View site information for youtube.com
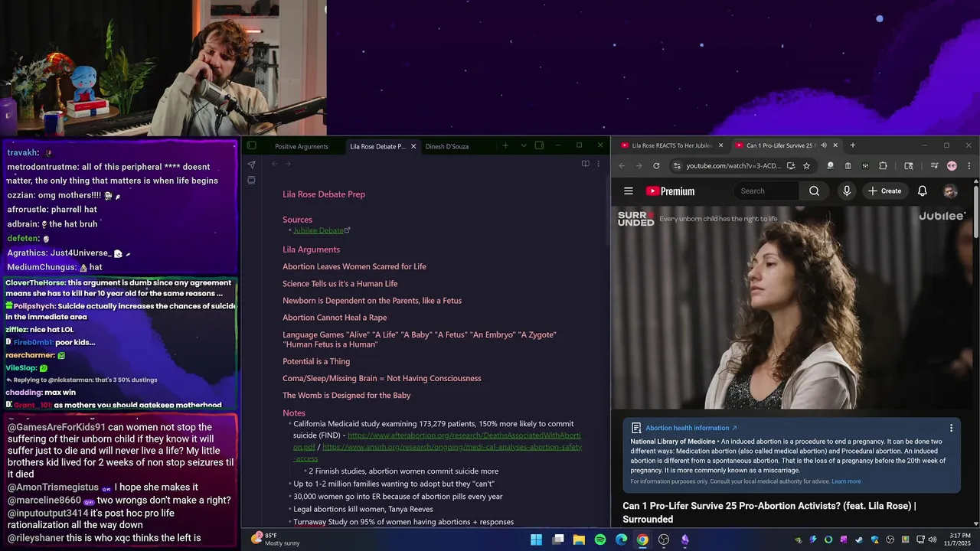This screenshot has width=980, height=551. click(x=676, y=165)
